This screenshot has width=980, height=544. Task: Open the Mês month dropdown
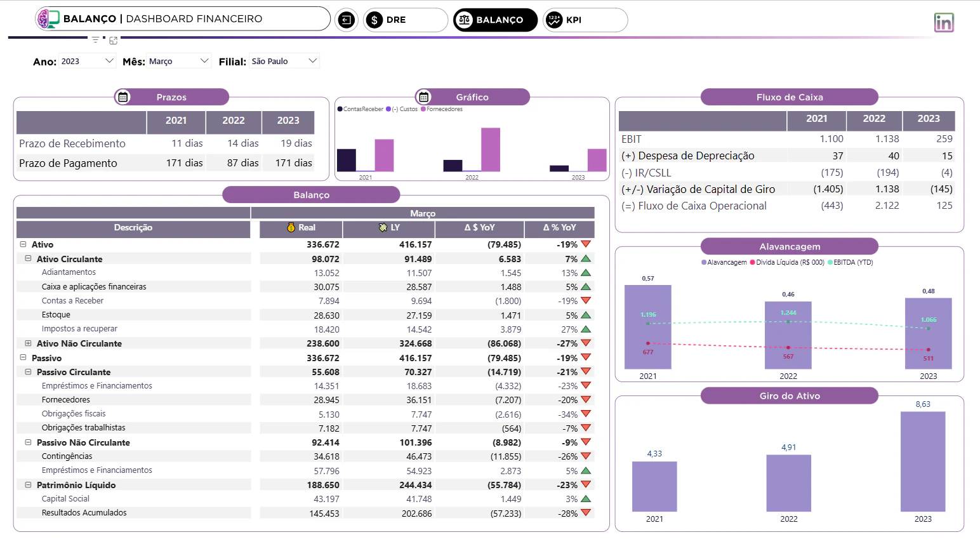pyautogui.click(x=179, y=61)
